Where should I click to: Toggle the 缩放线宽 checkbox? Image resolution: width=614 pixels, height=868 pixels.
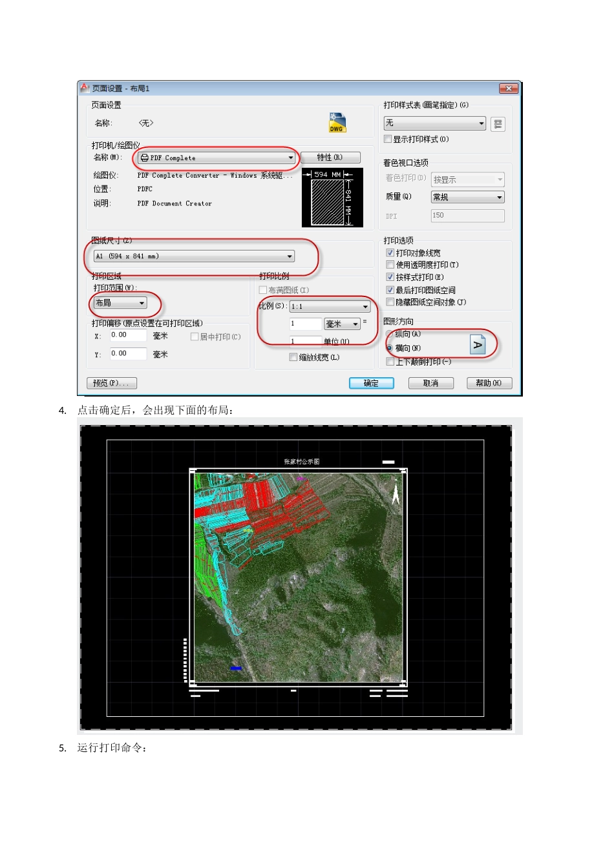tap(293, 357)
